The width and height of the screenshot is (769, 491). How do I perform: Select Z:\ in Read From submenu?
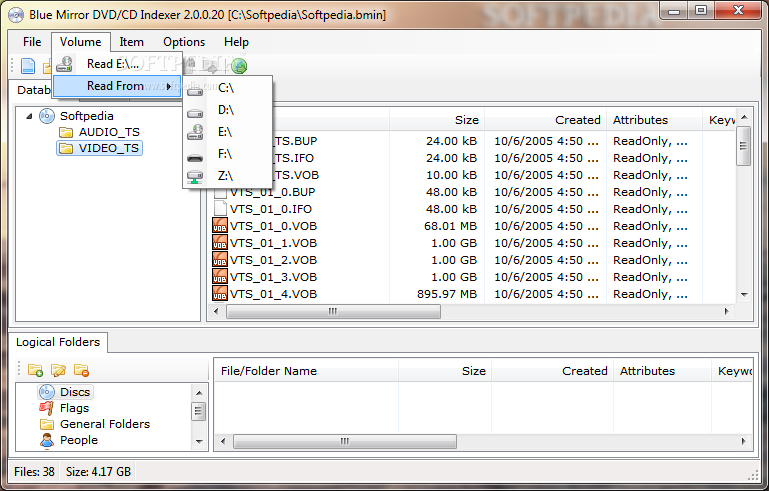click(228, 176)
